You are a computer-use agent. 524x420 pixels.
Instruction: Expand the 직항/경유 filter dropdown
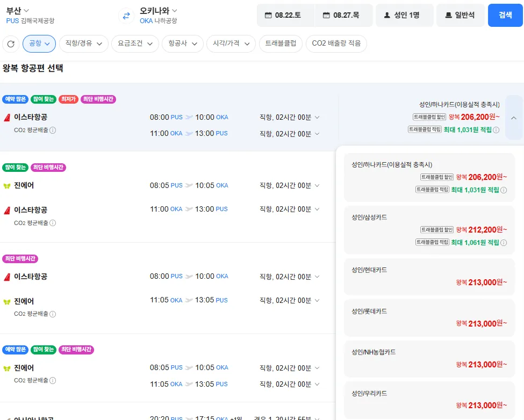coord(83,44)
